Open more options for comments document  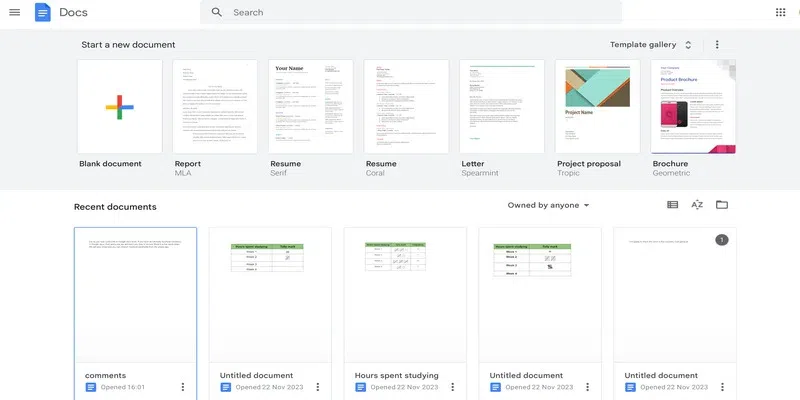(x=183, y=387)
